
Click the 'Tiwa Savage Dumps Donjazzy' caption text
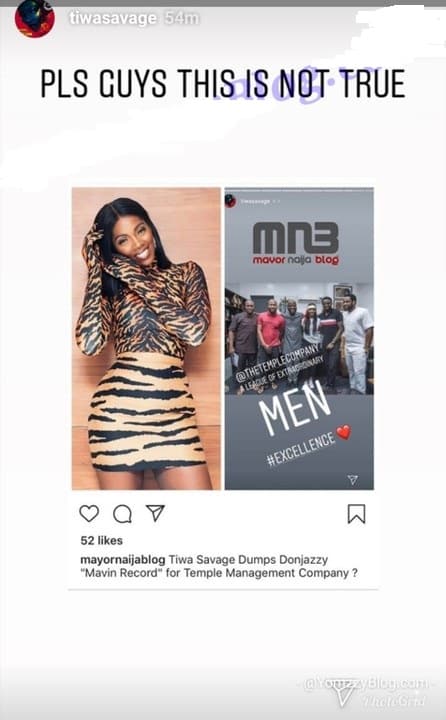point(248,560)
